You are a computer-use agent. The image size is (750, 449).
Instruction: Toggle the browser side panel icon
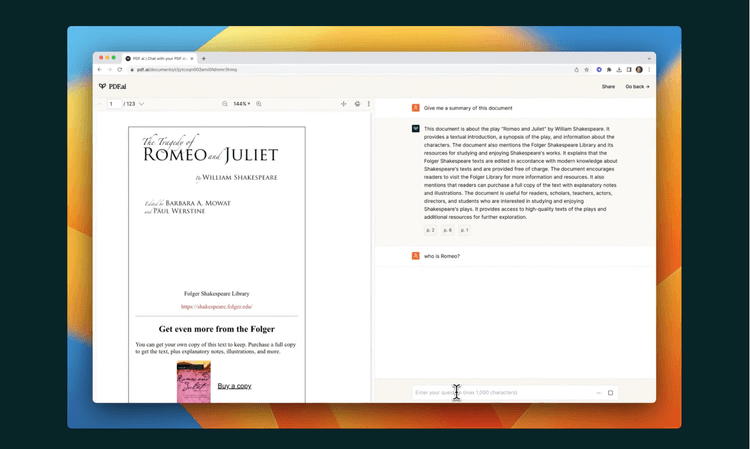click(629, 69)
